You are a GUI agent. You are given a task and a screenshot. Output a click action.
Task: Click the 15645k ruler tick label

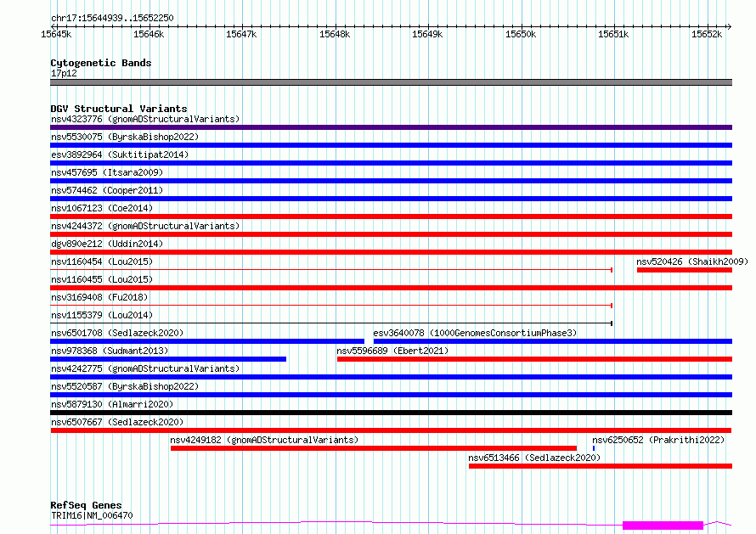pos(56,34)
